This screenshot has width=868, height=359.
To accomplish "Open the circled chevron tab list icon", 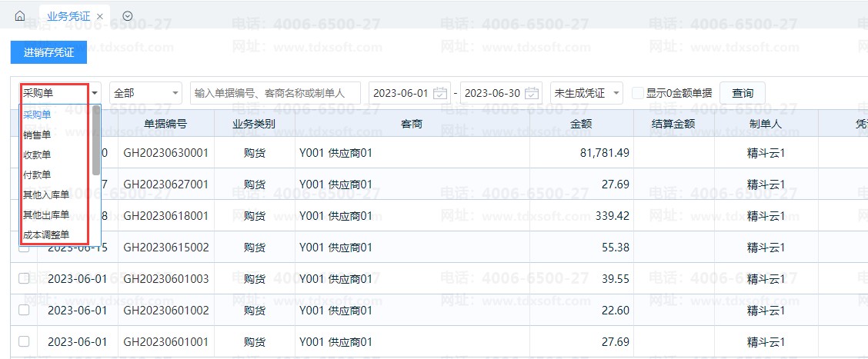I will coord(127,16).
